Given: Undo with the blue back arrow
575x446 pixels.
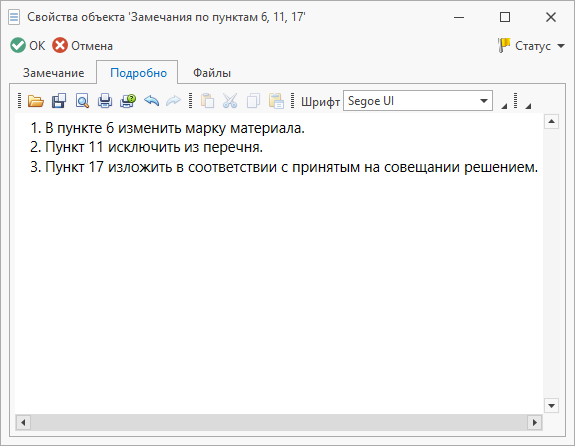Looking at the screenshot, I should [151, 100].
